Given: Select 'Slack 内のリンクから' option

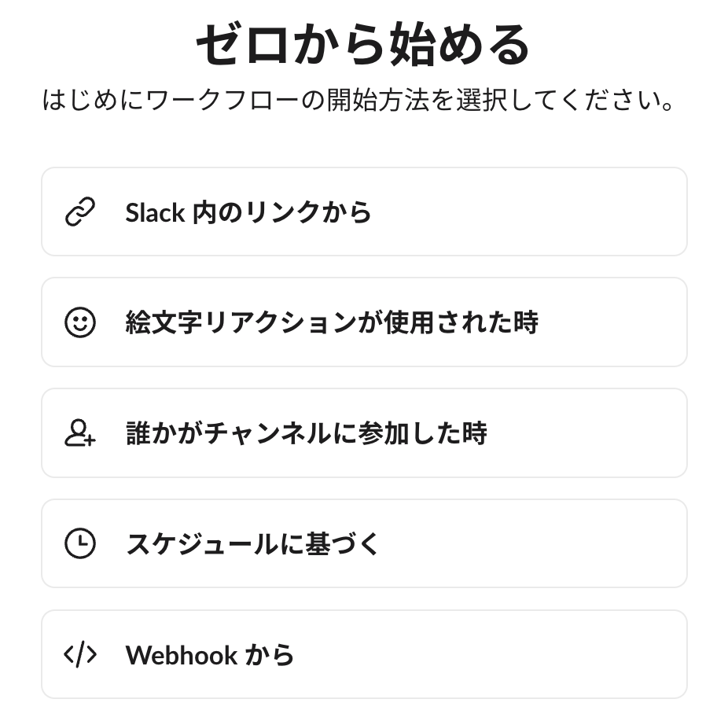Looking at the screenshot, I should tap(248, 212).
